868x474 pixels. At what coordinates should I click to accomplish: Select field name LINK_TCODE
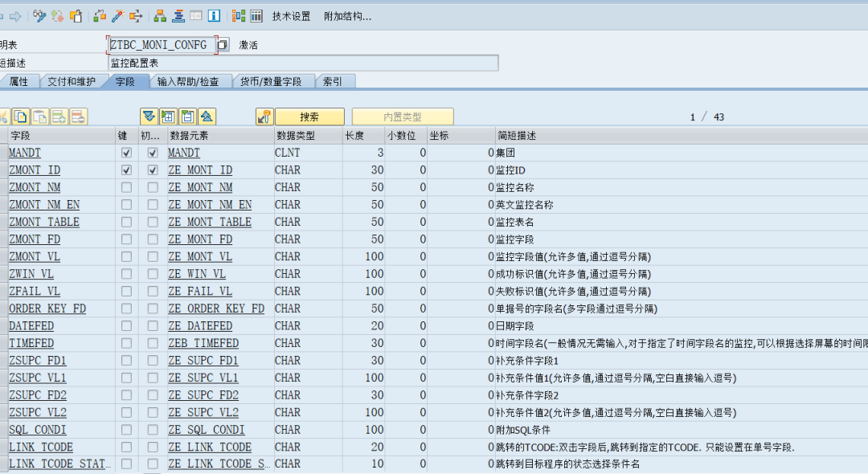click(x=41, y=447)
